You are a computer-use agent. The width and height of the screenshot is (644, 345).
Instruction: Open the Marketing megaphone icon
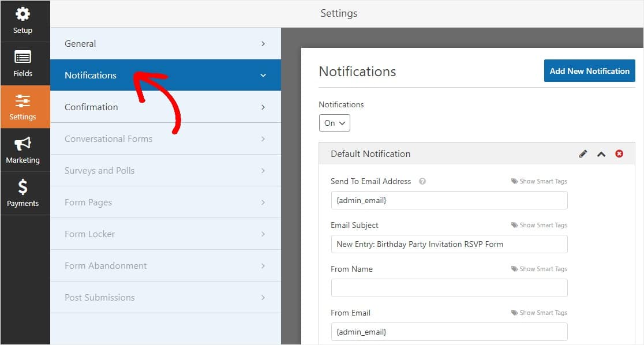tap(23, 144)
